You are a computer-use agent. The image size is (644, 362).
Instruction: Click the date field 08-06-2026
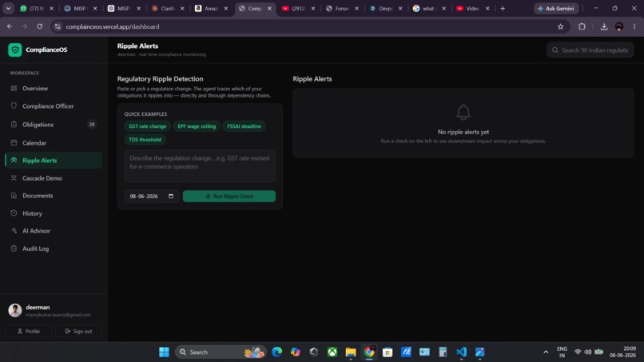tap(151, 197)
